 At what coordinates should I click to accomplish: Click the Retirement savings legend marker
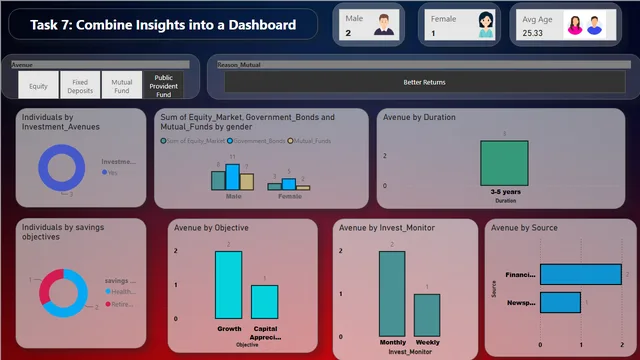[x=108, y=304]
